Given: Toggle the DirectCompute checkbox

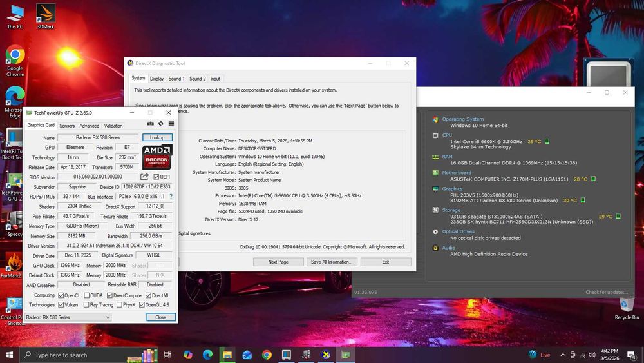Looking at the screenshot, I should click(109, 295).
